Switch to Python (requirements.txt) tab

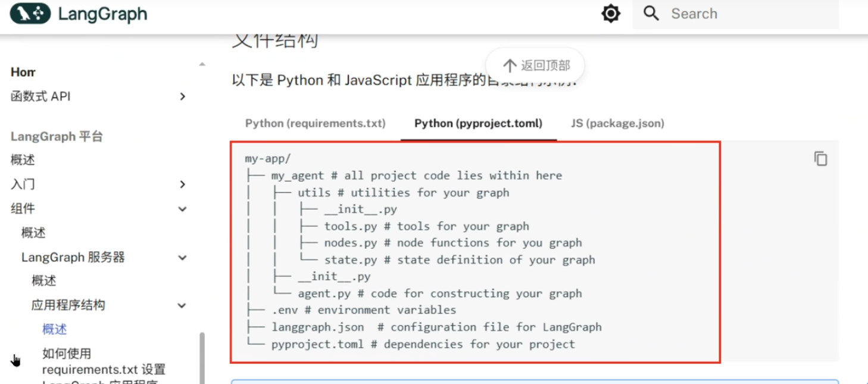pyautogui.click(x=316, y=123)
